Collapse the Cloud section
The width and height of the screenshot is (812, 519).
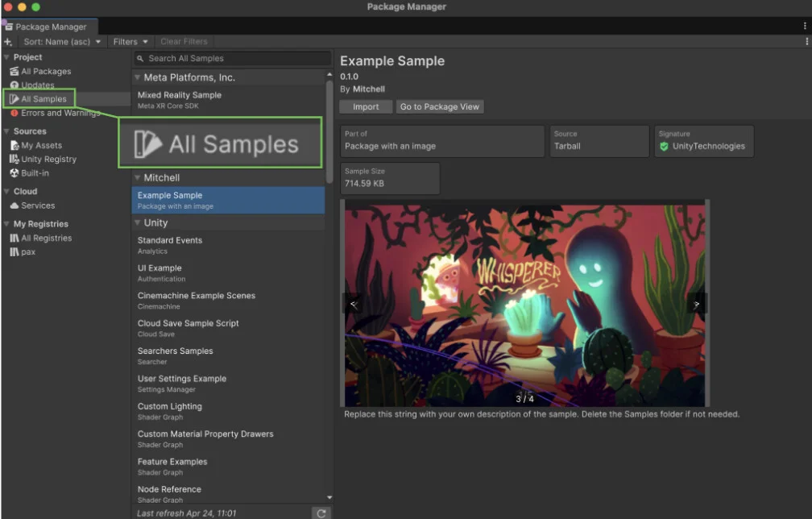pyautogui.click(x=6, y=191)
